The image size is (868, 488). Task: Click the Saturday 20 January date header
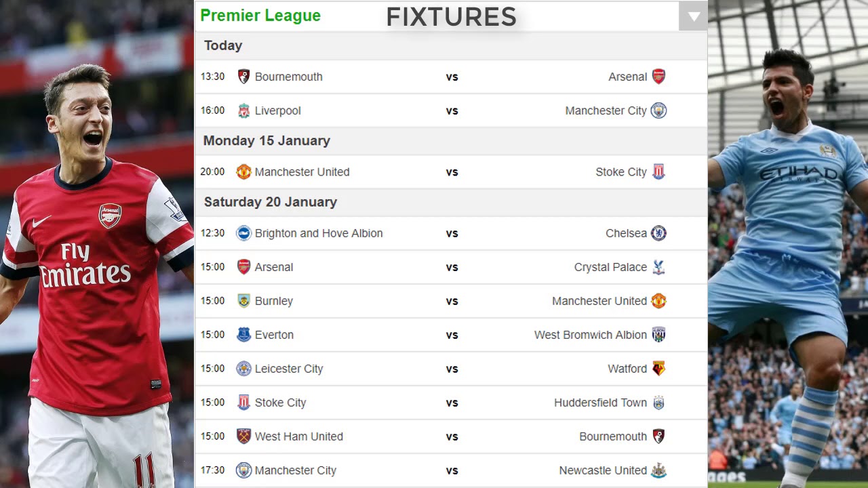coord(271,202)
